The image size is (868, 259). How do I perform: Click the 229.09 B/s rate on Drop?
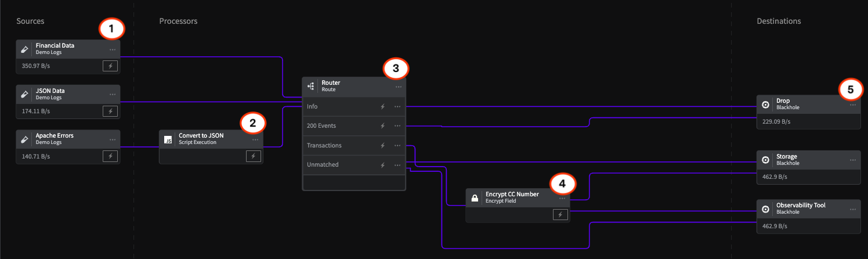coord(776,122)
